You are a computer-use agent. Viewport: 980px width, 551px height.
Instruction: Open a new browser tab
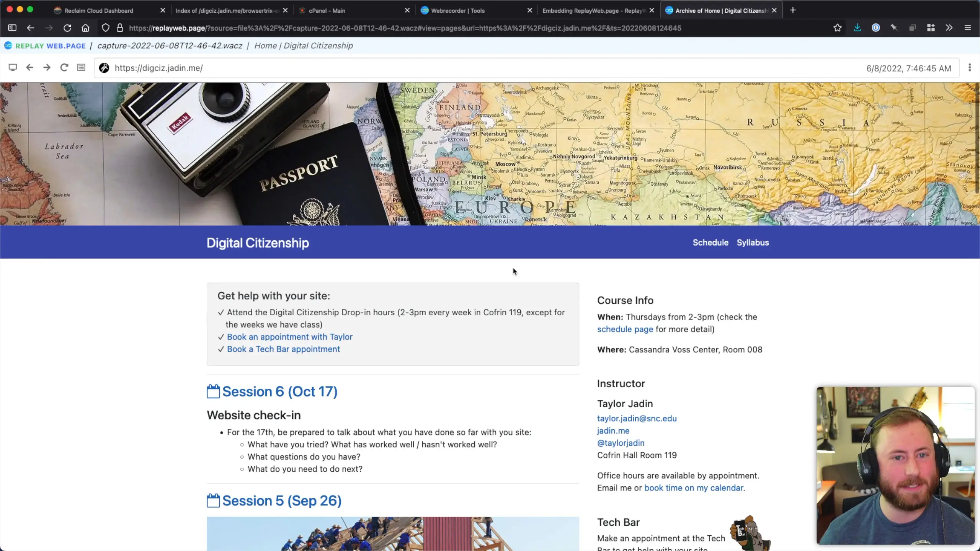coord(793,10)
